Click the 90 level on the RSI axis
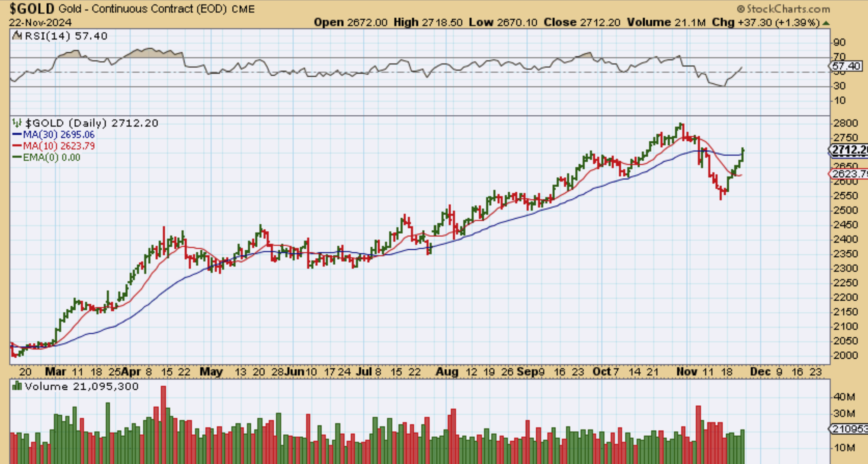The height and width of the screenshot is (464, 868). pos(839,42)
